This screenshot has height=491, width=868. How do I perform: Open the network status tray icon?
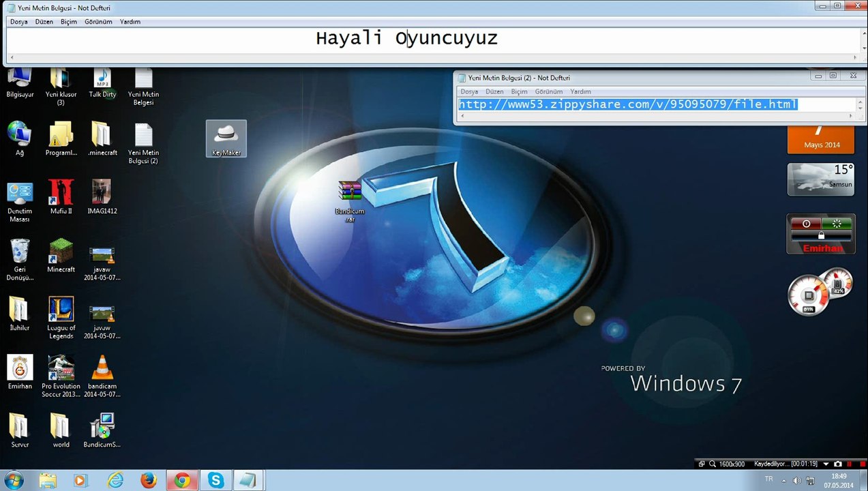click(x=809, y=480)
